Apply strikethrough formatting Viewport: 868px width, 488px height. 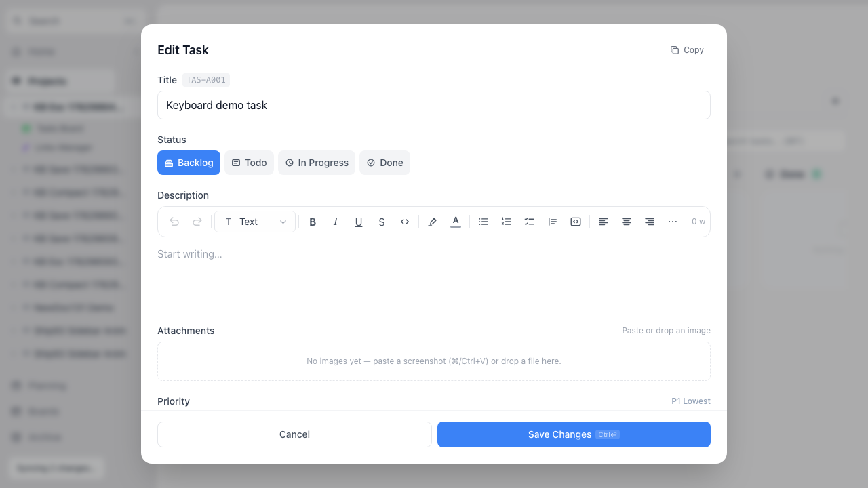382,222
